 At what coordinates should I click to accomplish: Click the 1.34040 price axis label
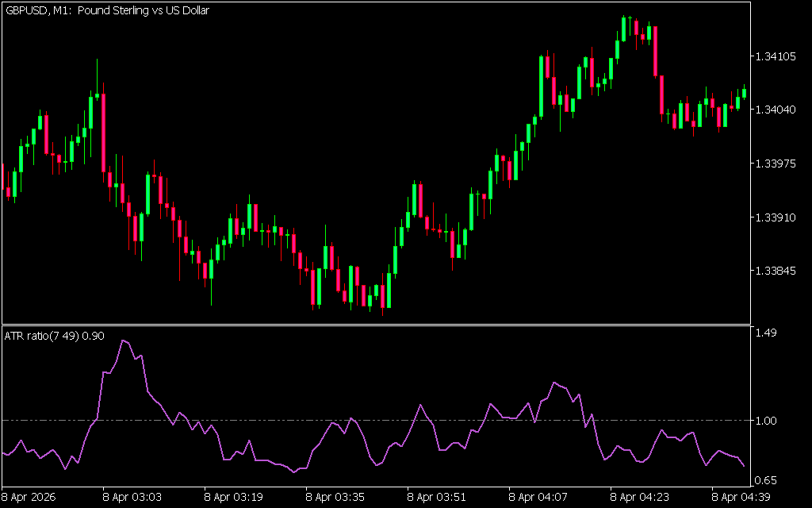click(775, 110)
